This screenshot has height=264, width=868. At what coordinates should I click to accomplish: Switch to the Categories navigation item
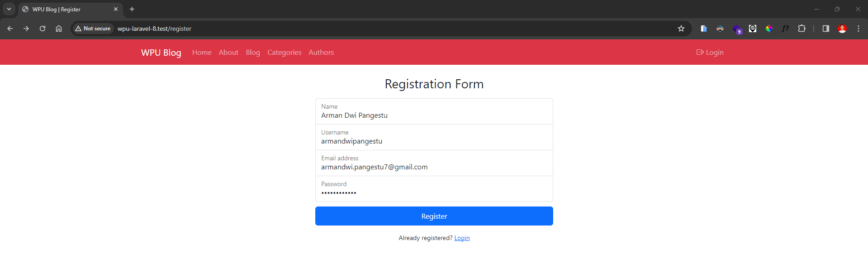284,52
